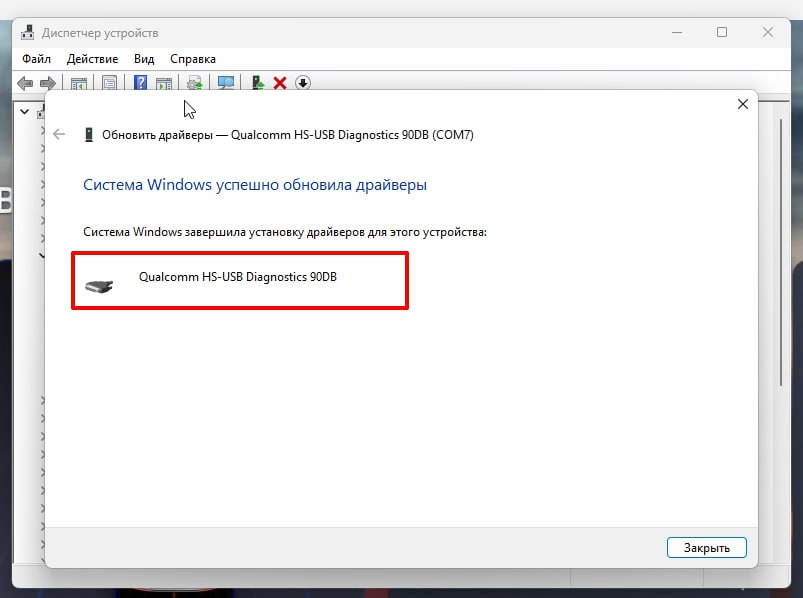Open the Справка menu
803x598 pixels.
click(x=193, y=59)
